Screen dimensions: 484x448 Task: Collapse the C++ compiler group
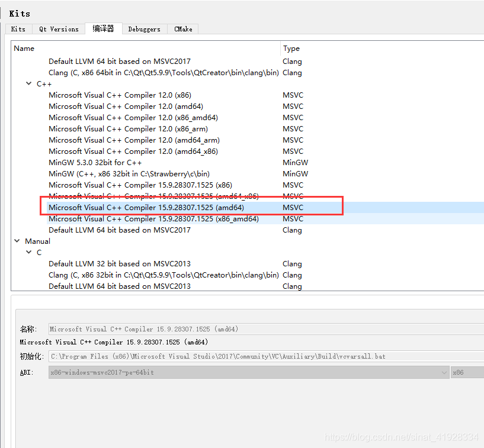coord(28,83)
